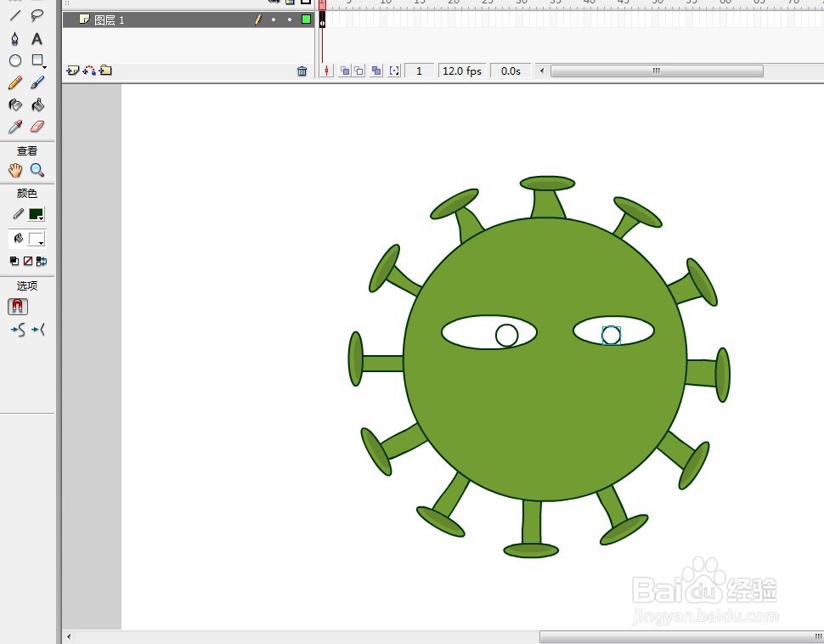The image size is (824, 644).
Task: Delete the selected layer
Action: click(x=302, y=71)
